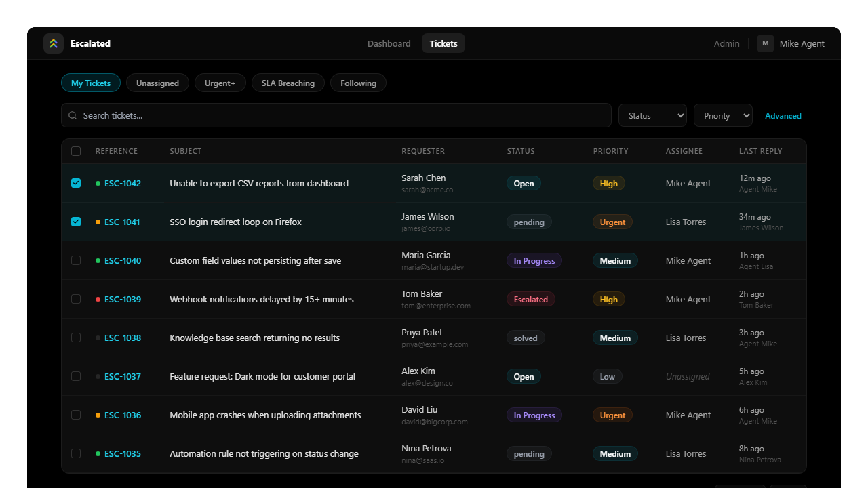Image resolution: width=868 pixels, height=488 pixels.
Task: Show Unassigned tickets filter
Action: [157, 83]
